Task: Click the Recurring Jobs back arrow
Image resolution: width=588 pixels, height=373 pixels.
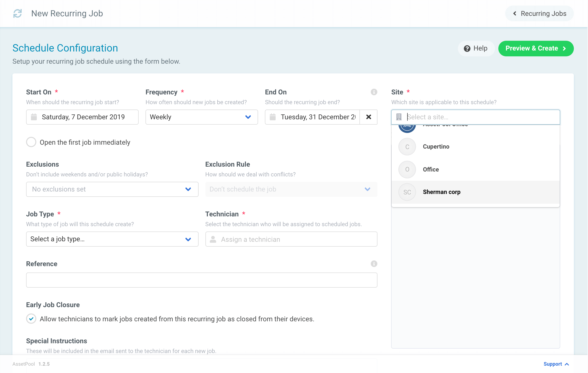Action: (x=514, y=13)
